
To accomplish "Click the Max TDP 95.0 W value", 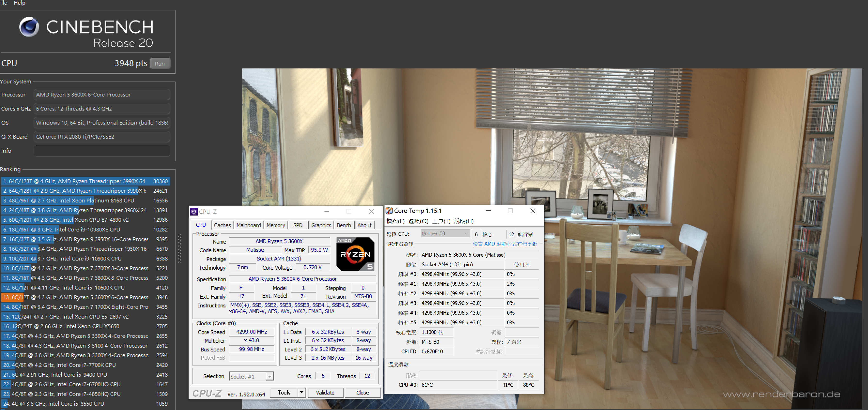I will click(x=319, y=250).
